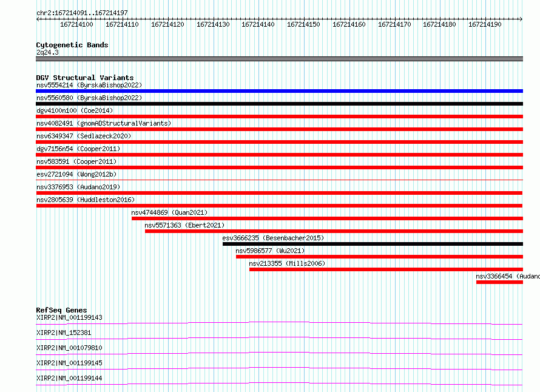Image resolution: width=540 pixels, height=392 pixels.
Task: Click ruler position 167214140
Action: point(258,24)
